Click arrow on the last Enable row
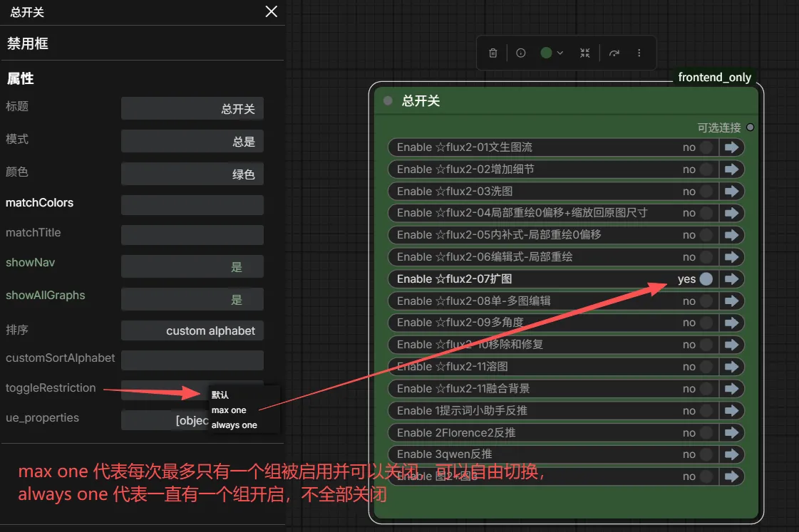 point(732,476)
